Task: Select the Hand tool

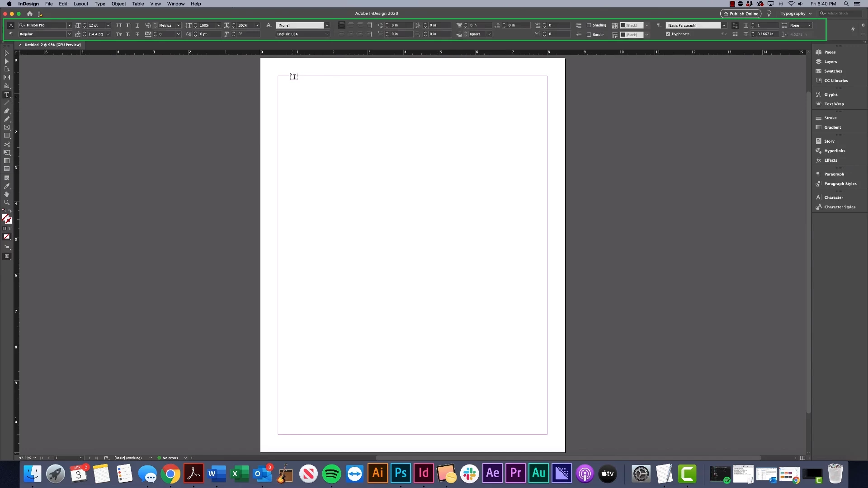Action: (x=7, y=194)
